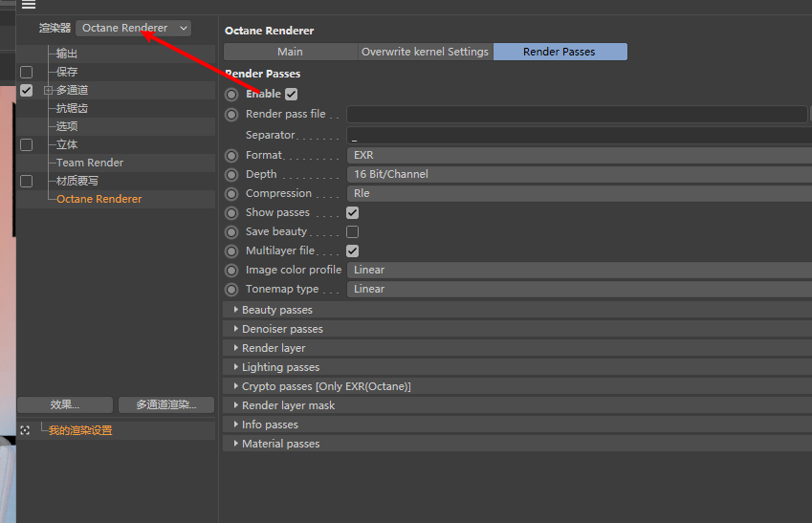
Task: Open the Image color profile dropdown
Action: [580, 271]
